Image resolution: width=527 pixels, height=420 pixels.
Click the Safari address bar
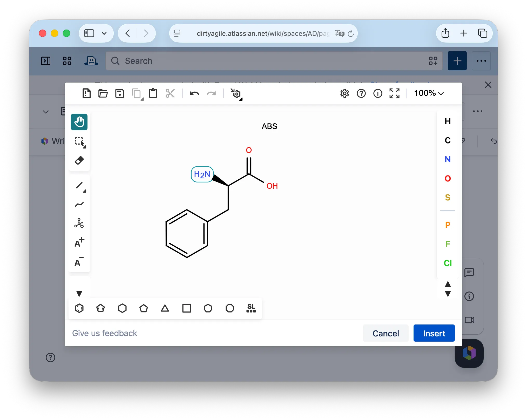coord(263,33)
